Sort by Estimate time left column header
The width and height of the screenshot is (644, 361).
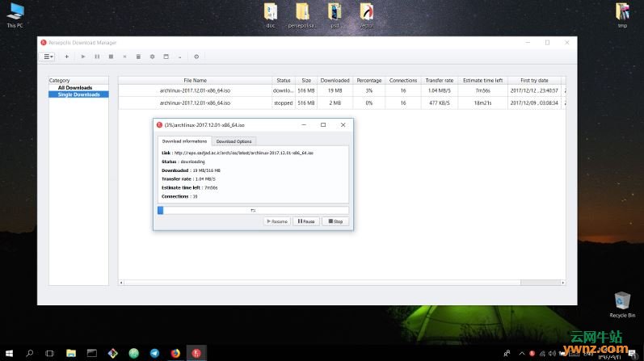point(482,81)
